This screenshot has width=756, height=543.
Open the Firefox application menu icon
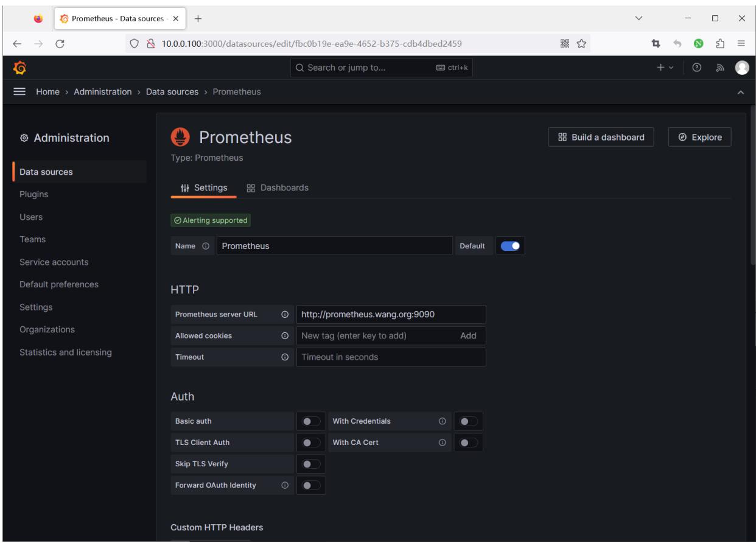[x=742, y=44]
